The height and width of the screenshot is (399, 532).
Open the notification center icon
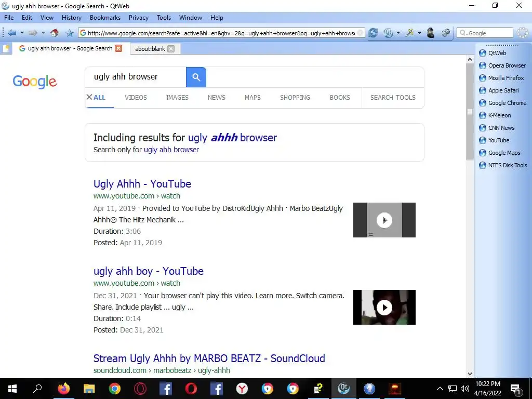point(516,389)
